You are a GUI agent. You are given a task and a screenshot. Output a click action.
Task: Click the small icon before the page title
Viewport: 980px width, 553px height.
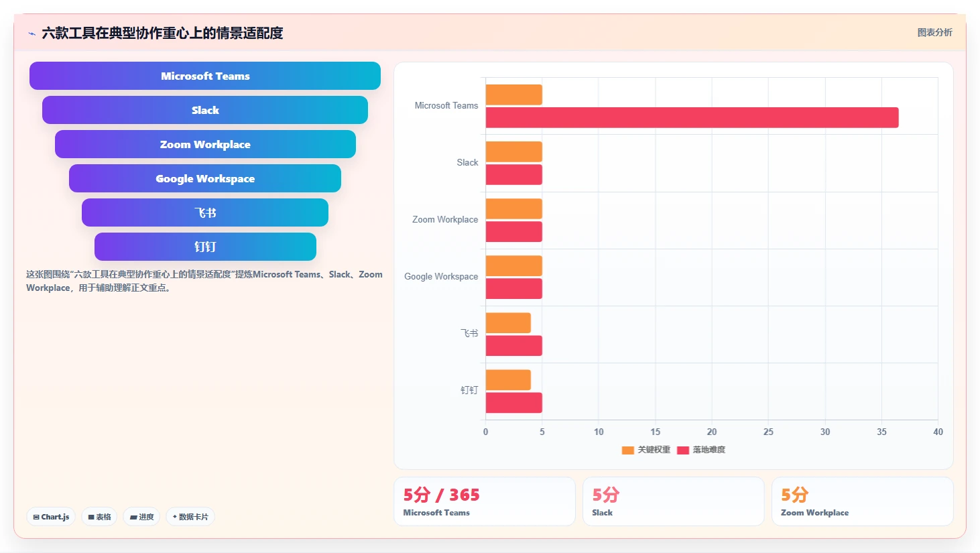[x=32, y=34]
